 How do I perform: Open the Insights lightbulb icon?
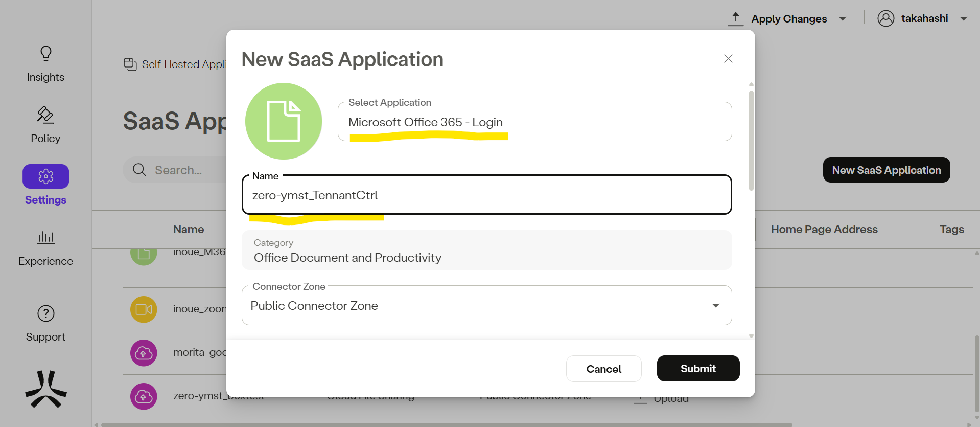click(x=46, y=54)
